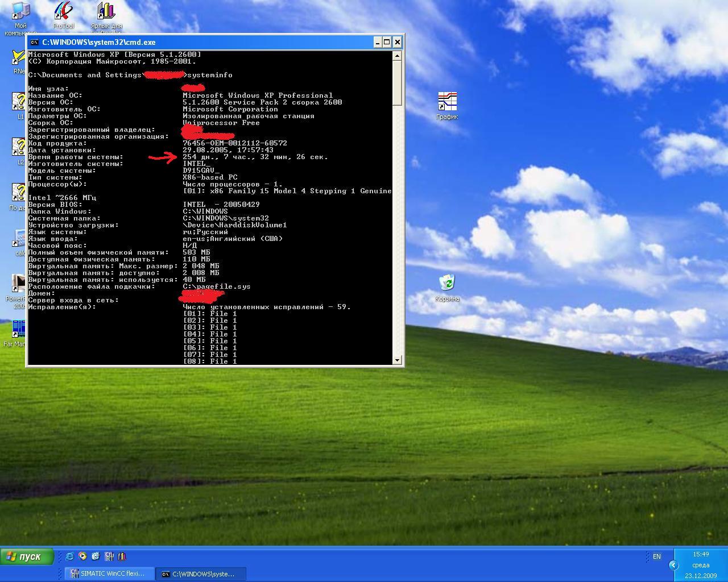Screen dimensions: 728x582
Task: Minimize the cmd.exe window
Action: coord(378,42)
